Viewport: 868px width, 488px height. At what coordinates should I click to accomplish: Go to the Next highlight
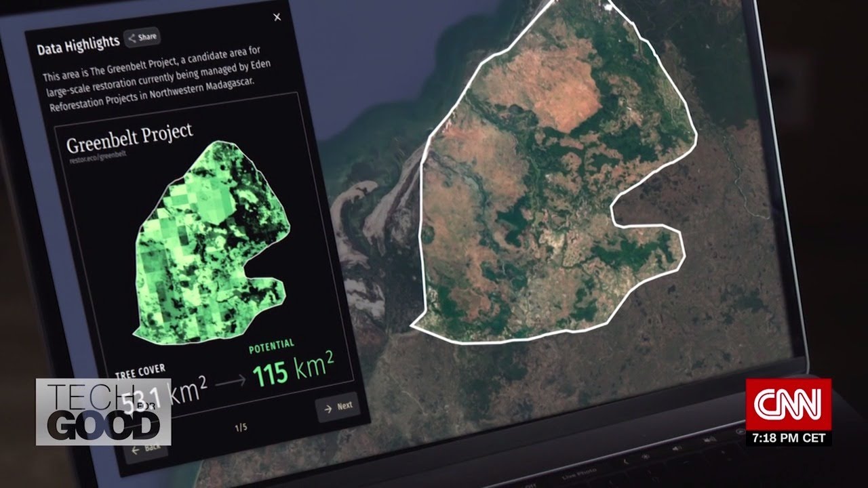point(338,407)
